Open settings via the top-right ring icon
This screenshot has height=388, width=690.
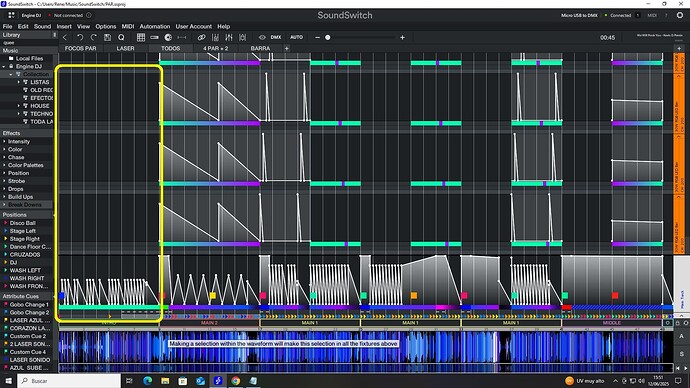[680, 15]
